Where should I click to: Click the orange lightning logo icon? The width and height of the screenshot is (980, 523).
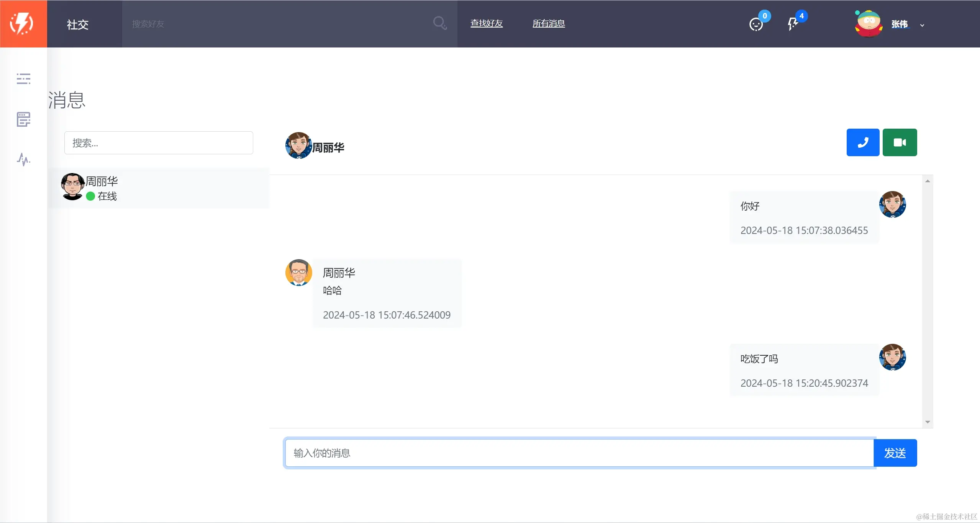[22, 24]
